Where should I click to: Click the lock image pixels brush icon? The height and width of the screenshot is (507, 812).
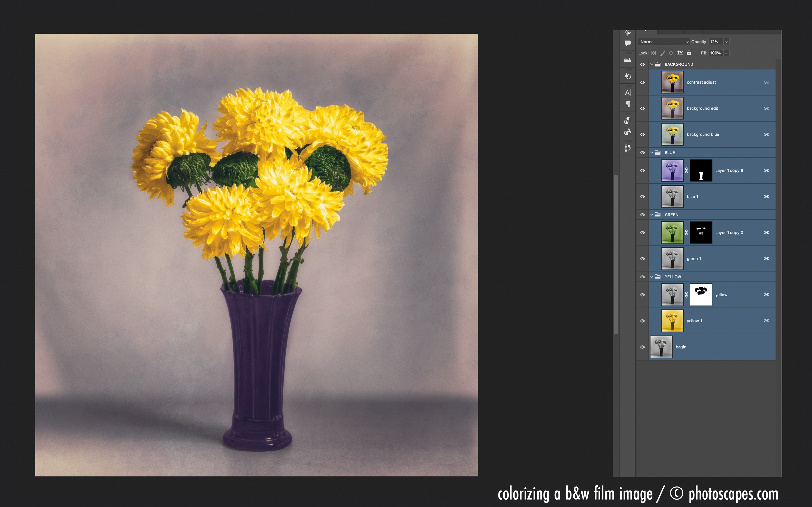coord(662,53)
